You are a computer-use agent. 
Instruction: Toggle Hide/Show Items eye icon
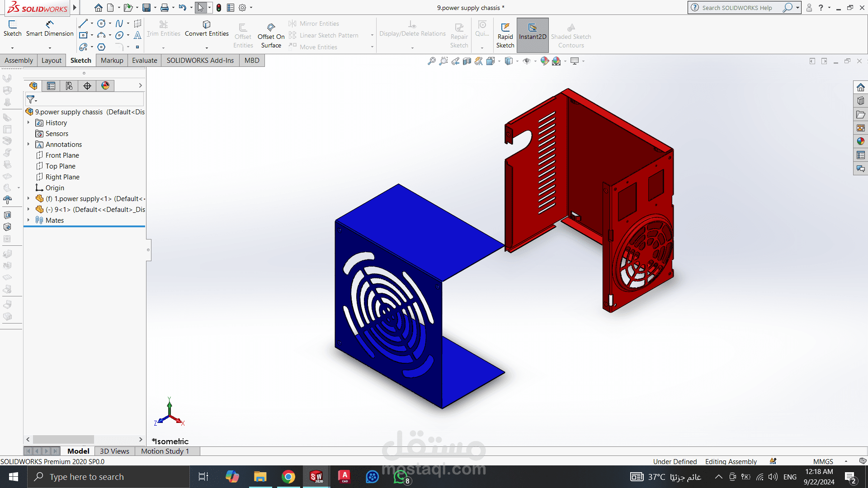pyautogui.click(x=527, y=61)
